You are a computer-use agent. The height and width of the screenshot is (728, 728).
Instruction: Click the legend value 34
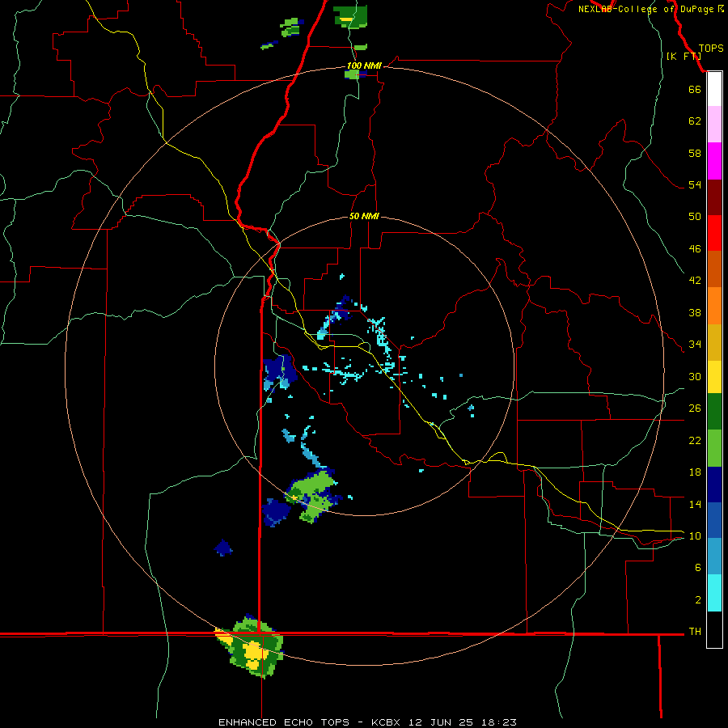[695, 344]
